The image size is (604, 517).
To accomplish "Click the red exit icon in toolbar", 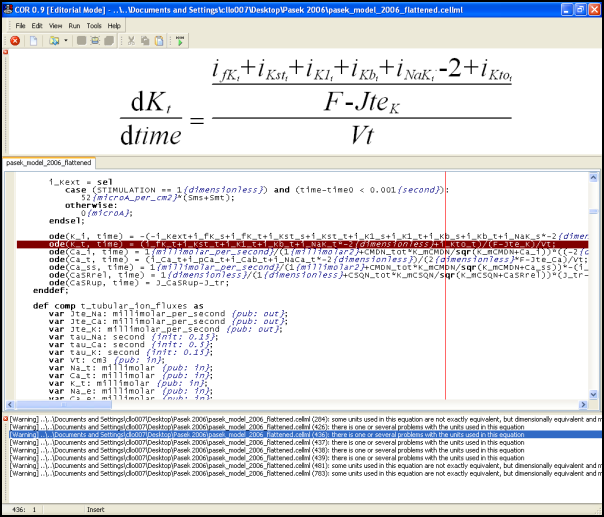I will click(x=15, y=40).
